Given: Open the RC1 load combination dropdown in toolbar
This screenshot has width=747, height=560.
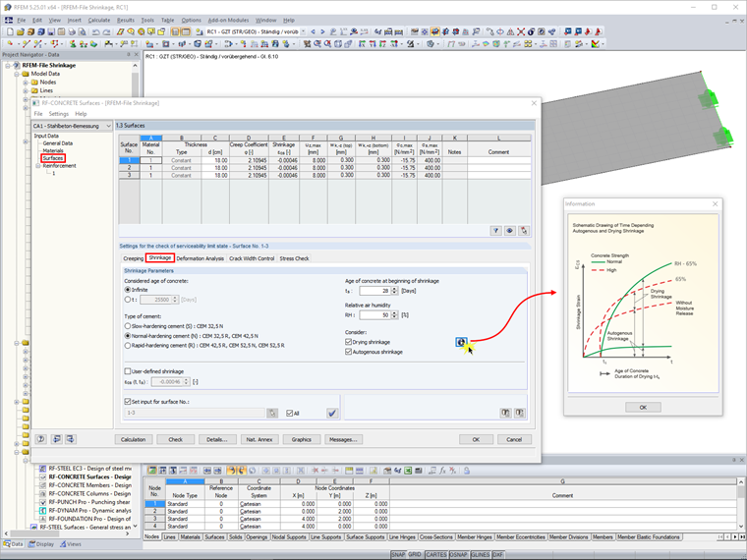Looking at the screenshot, I should 303,31.
